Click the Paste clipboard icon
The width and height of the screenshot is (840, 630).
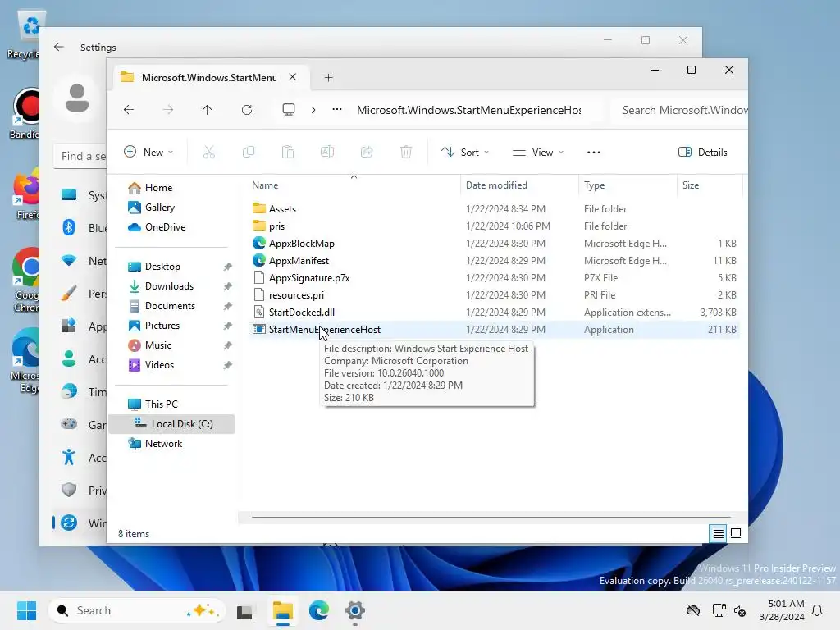point(288,152)
